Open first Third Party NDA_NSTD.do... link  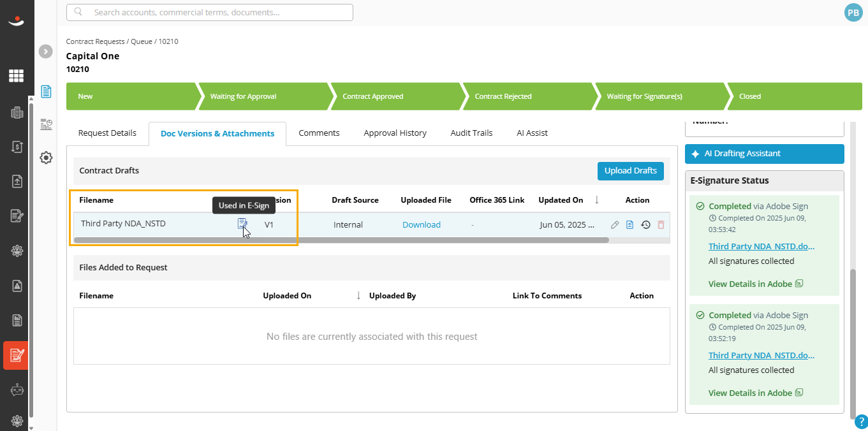click(761, 246)
